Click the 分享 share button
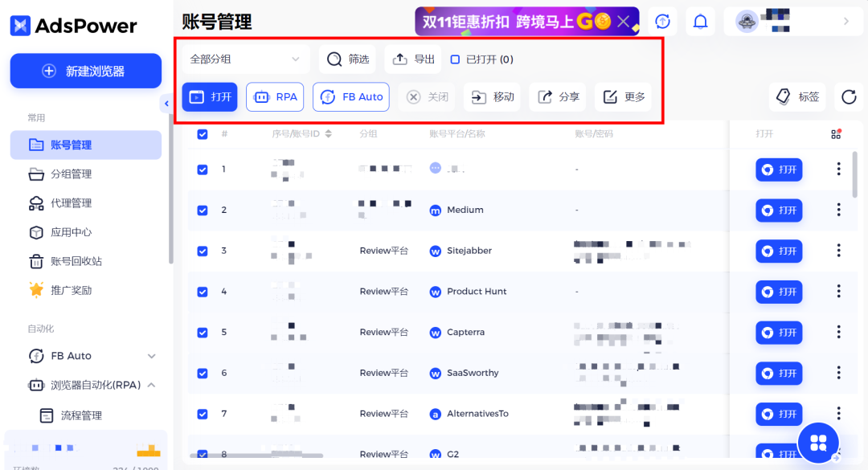868x470 pixels. pyautogui.click(x=558, y=97)
